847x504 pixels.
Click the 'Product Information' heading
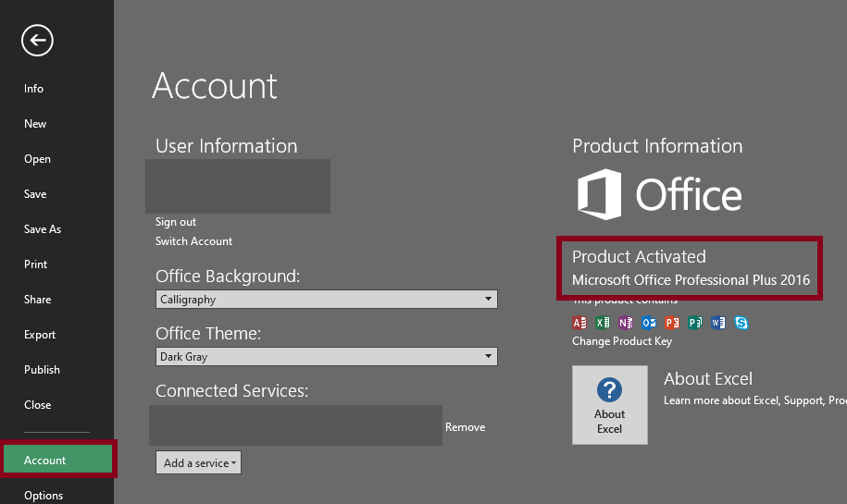[x=657, y=146]
